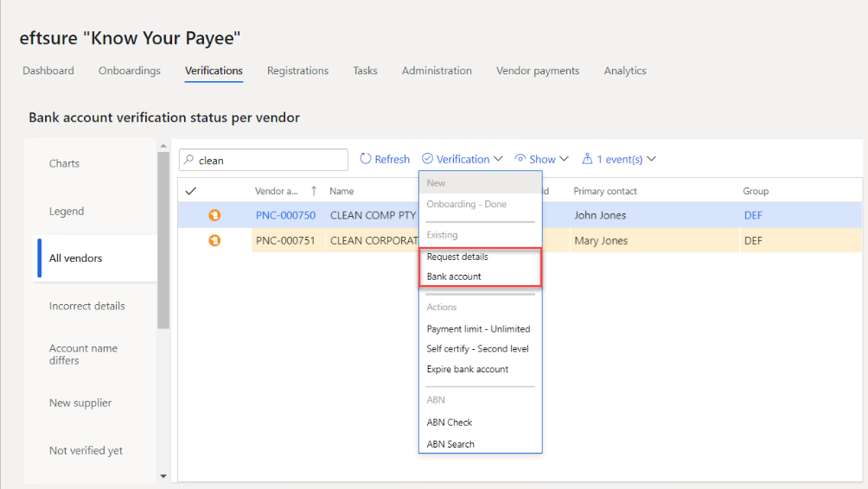
Task: Click the Verification checkmark circle icon
Action: [427, 159]
